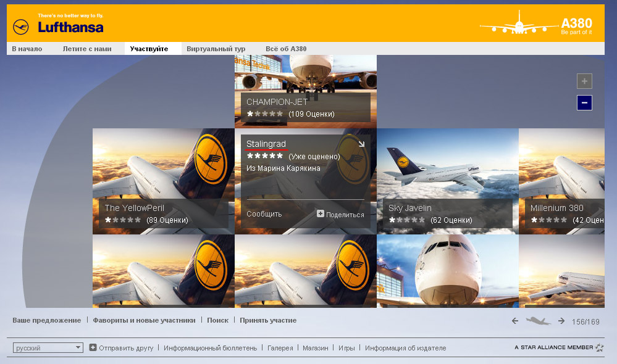617x364 pixels.
Task: Click the (109 Оценки) rating count
Action: [x=312, y=114]
